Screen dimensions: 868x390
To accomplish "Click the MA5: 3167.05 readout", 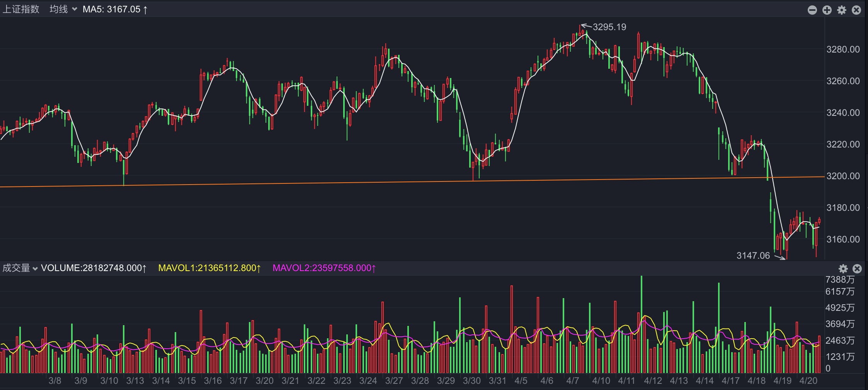I will [115, 9].
